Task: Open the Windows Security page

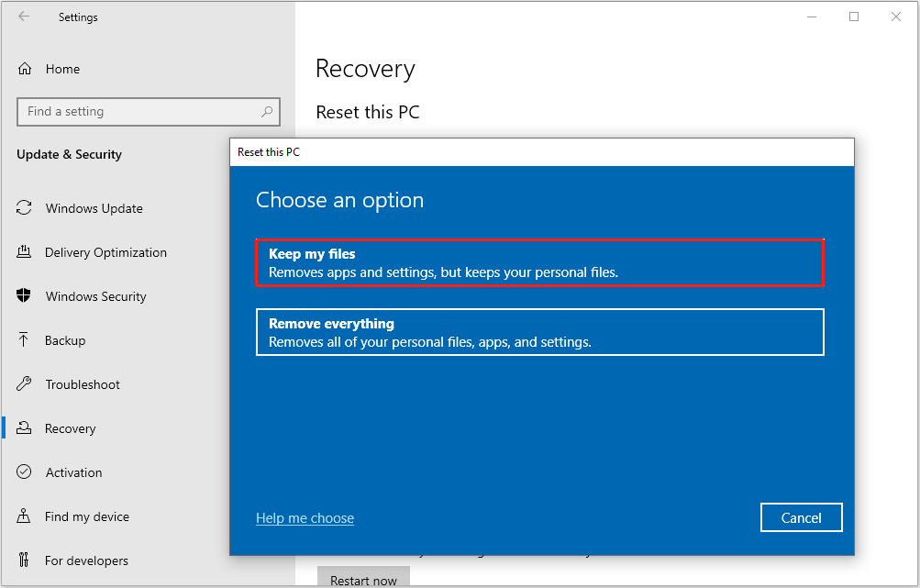Action: pos(95,296)
